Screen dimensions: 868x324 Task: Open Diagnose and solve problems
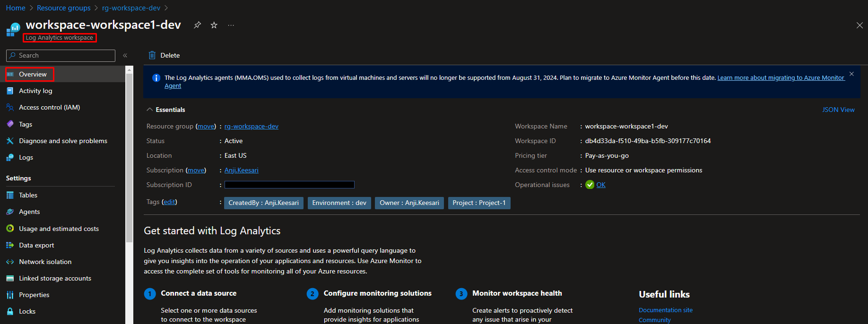(x=63, y=141)
